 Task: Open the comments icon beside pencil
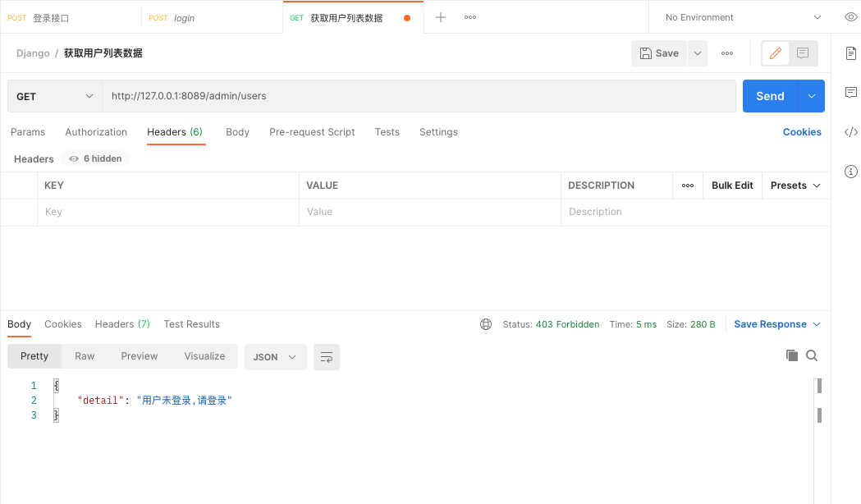point(803,53)
